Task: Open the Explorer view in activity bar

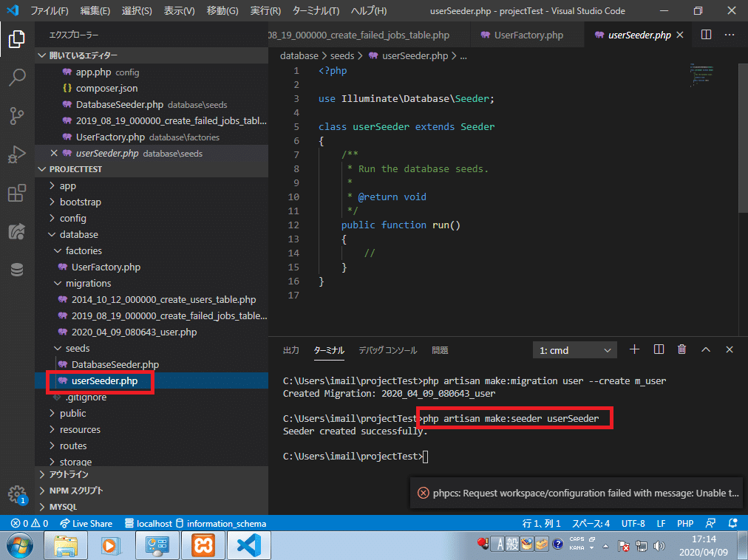Action: click(x=17, y=39)
